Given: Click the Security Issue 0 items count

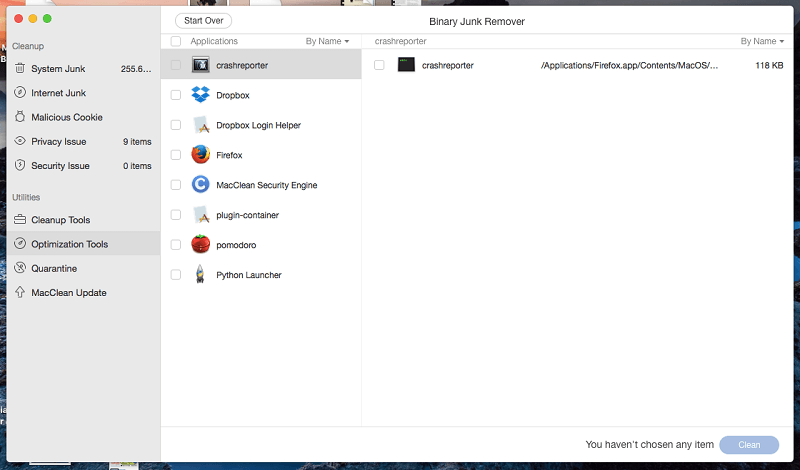Looking at the screenshot, I should click(137, 166).
